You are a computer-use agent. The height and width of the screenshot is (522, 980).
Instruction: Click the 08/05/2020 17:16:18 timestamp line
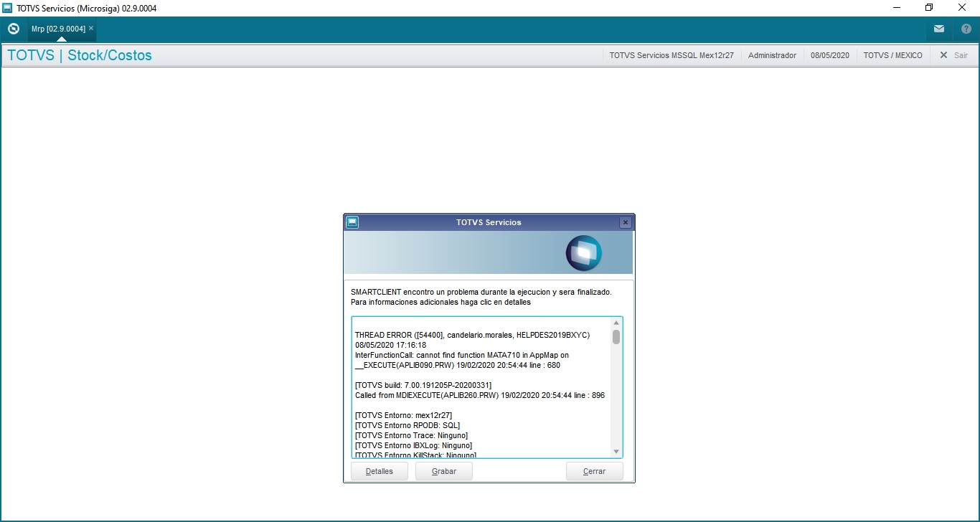click(x=390, y=345)
